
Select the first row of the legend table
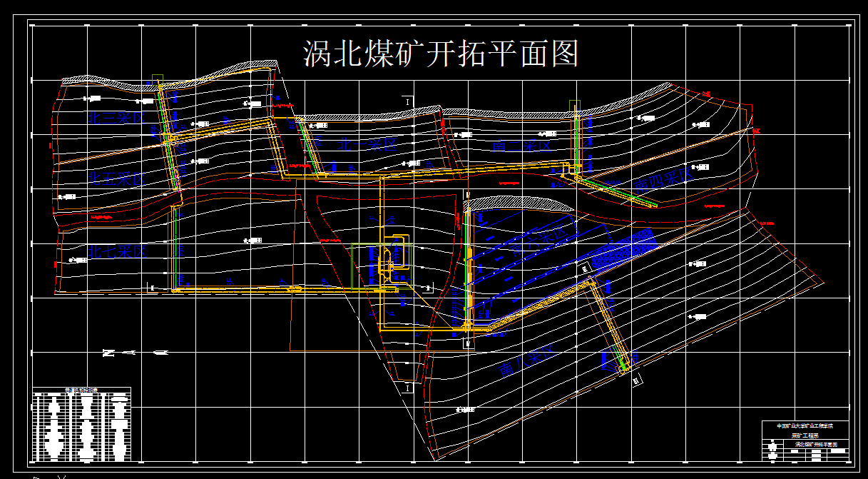[81, 395]
